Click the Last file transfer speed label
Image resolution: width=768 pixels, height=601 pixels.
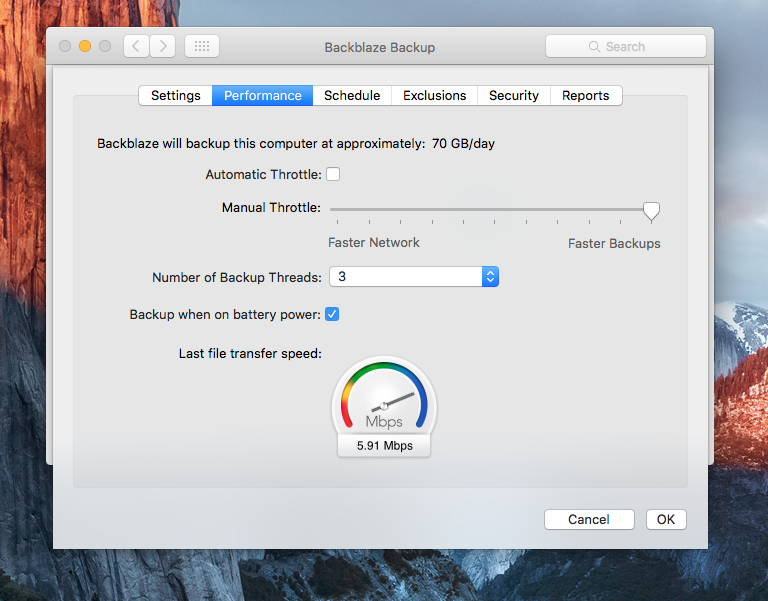pos(250,353)
